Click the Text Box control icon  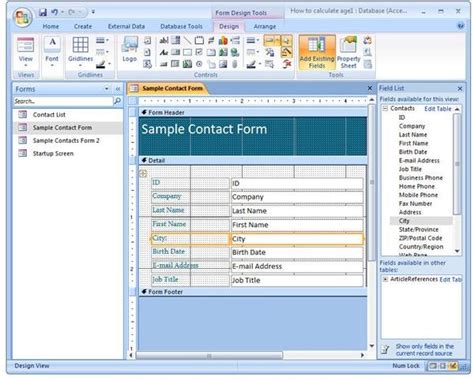[164, 41]
